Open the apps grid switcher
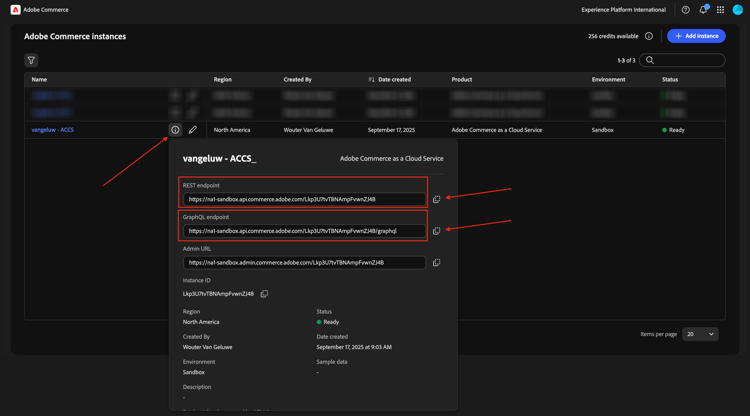This screenshot has height=416, width=750. tap(720, 10)
